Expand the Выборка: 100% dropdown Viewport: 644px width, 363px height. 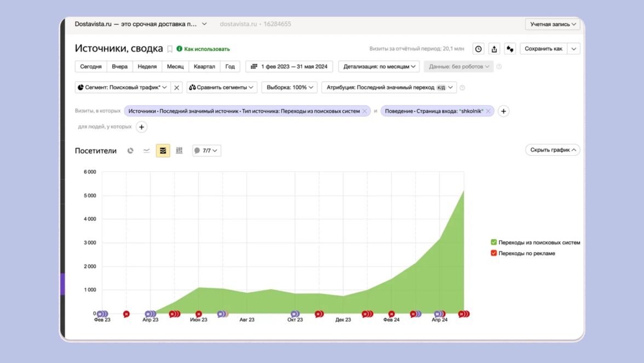point(289,87)
